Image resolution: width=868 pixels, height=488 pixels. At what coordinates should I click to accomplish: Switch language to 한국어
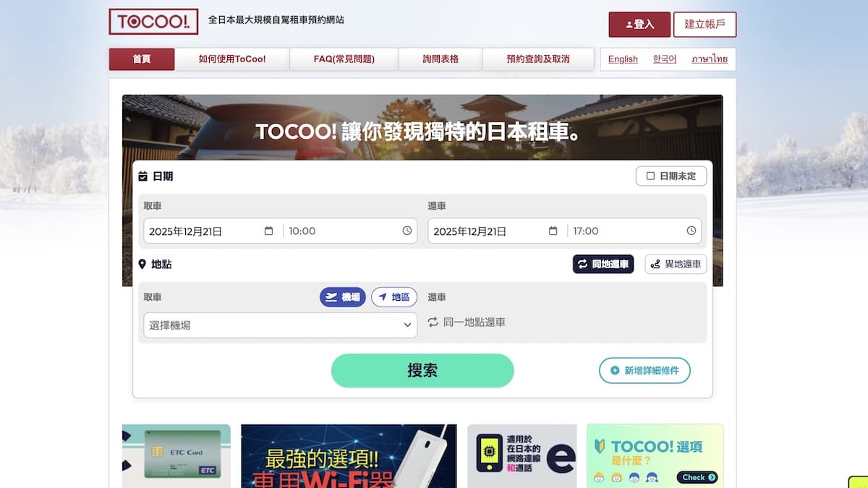coord(665,59)
